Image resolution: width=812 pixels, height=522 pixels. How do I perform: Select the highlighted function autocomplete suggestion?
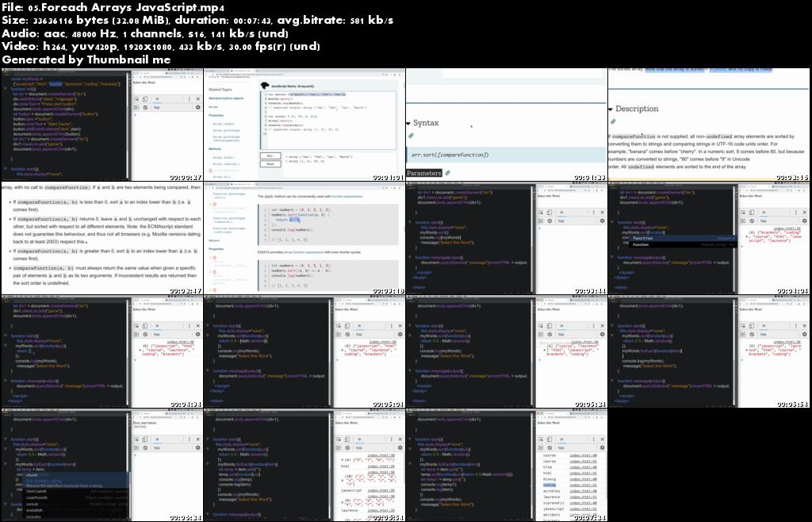coord(683,238)
